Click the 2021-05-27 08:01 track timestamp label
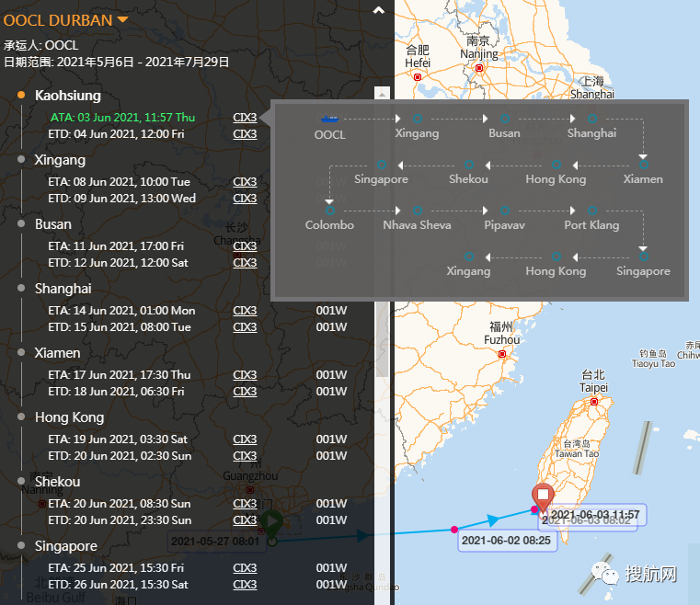Viewport: 700px width, 605px height. pyautogui.click(x=216, y=542)
